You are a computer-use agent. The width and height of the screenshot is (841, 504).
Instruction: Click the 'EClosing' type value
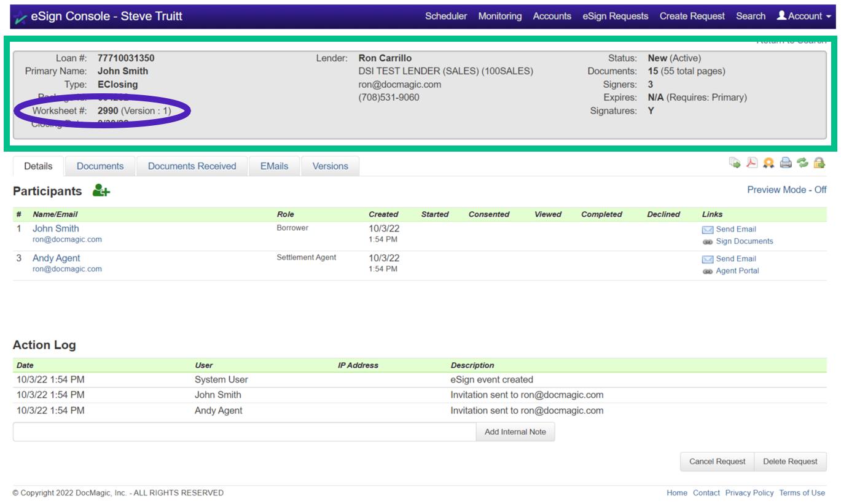[117, 85]
